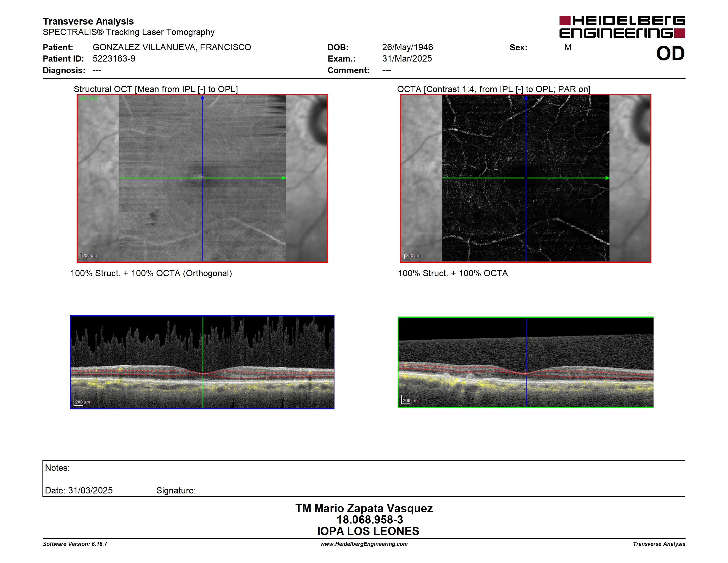This screenshot has height=563, width=728.
Task: Click the green arrowhead in OCTA image
Action: coord(607,178)
